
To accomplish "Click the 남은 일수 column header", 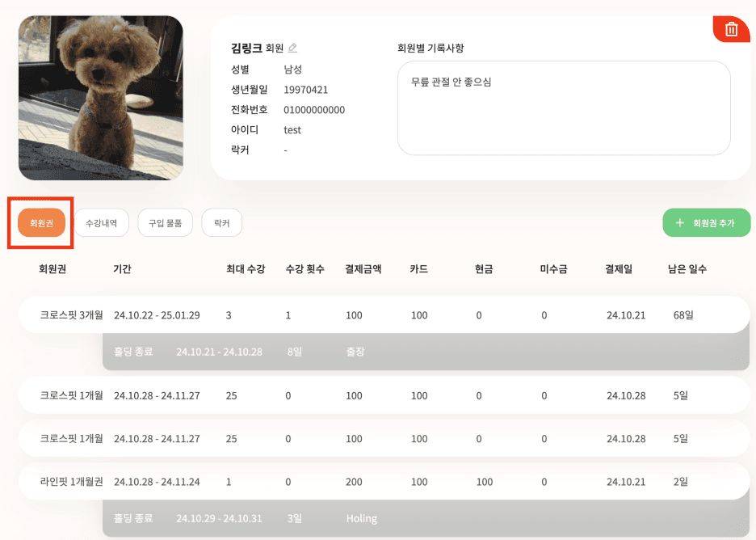I will 687,269.
